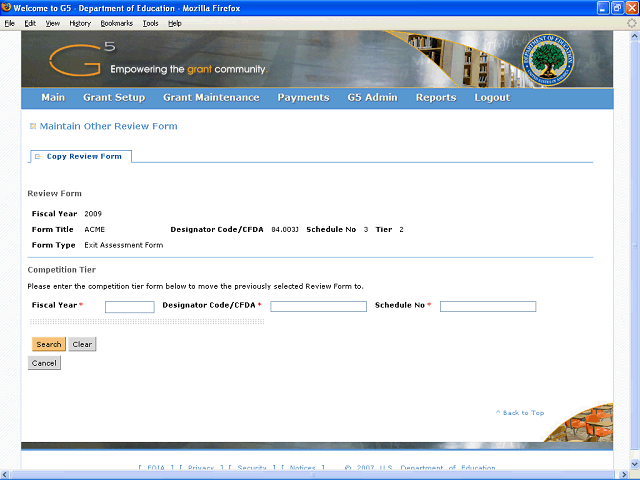The height and width of the screenshot is (480, 640).
Task: Open the Main navigation menu
Action: click(x=53, y=98)
